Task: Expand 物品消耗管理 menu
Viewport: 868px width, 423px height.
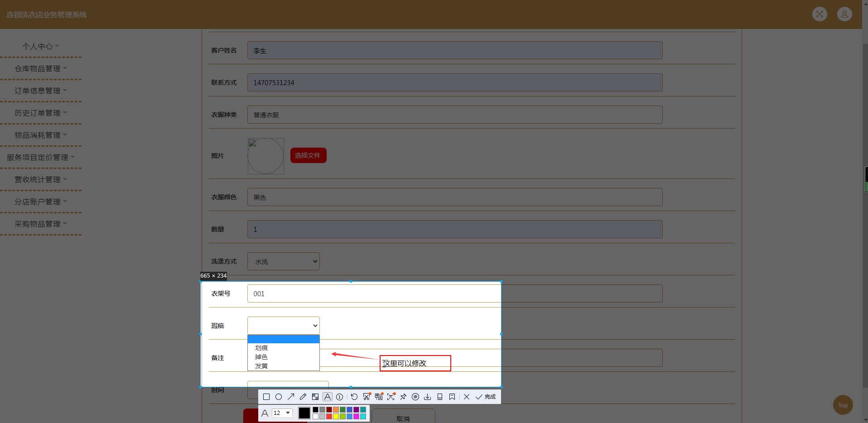Action: tap(41, 135)
